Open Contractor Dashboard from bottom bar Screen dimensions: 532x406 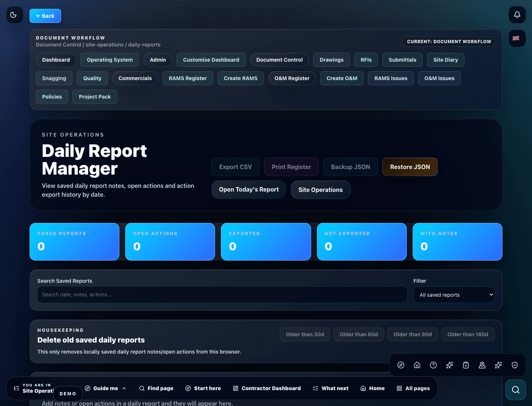coord(267,388)
